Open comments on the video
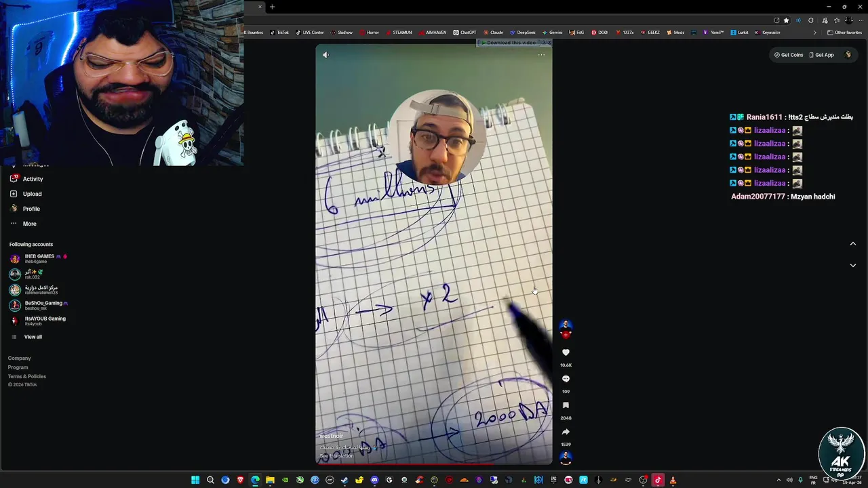Viewport: 868px width, 488px height. point(566,379)
